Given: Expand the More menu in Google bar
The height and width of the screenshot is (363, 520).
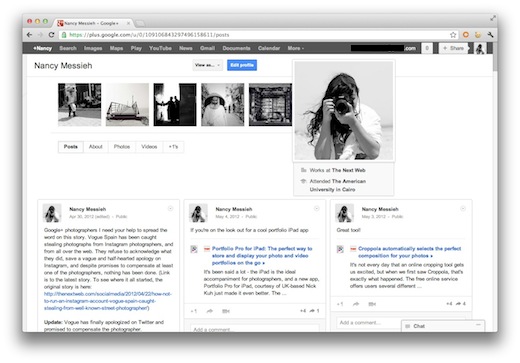Looking at the screenshot, I should point(296,48).
